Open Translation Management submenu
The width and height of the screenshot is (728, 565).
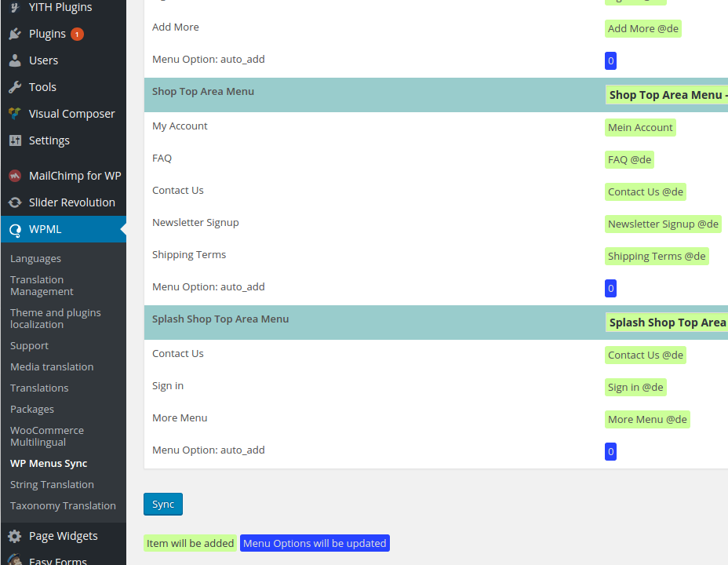coord(42,286)
